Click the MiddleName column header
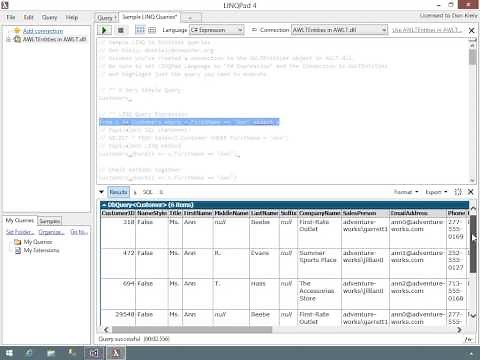Viewport: 480px width, 360px height. (231, 213)
